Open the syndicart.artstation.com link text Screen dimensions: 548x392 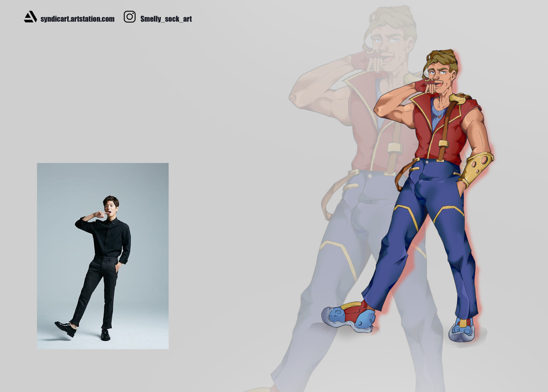(77, 19)
